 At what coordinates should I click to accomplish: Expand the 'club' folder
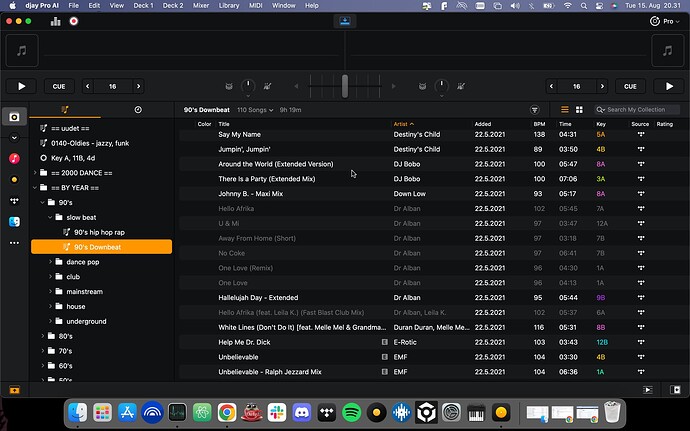(50, 277)
